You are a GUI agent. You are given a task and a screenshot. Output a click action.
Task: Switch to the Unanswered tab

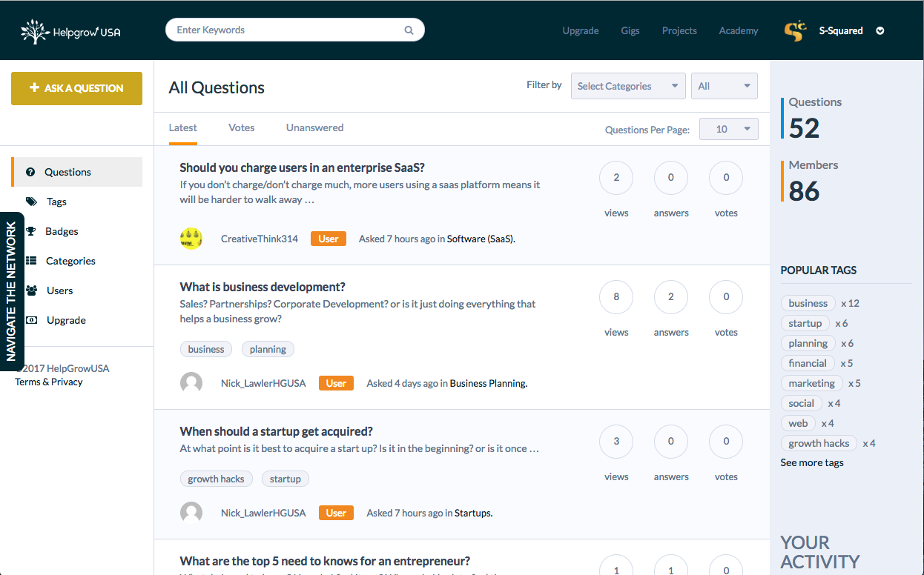click(x=314, y=127)
